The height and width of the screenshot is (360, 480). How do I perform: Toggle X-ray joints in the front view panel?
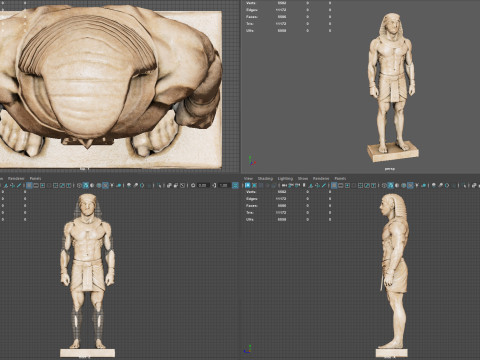pyautogui.click(x=182, y=185)
